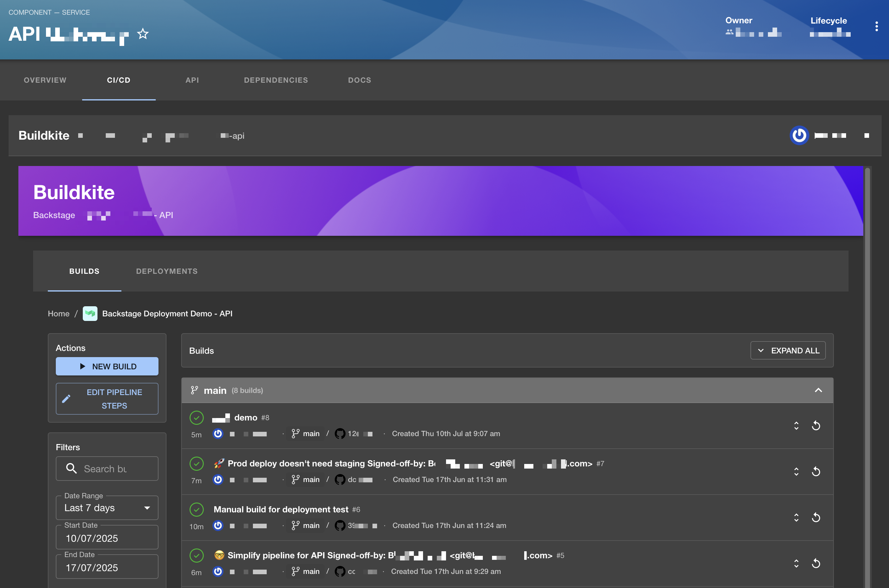
Task: Click the search magnifier in the Filters panel
Action: 71,468
